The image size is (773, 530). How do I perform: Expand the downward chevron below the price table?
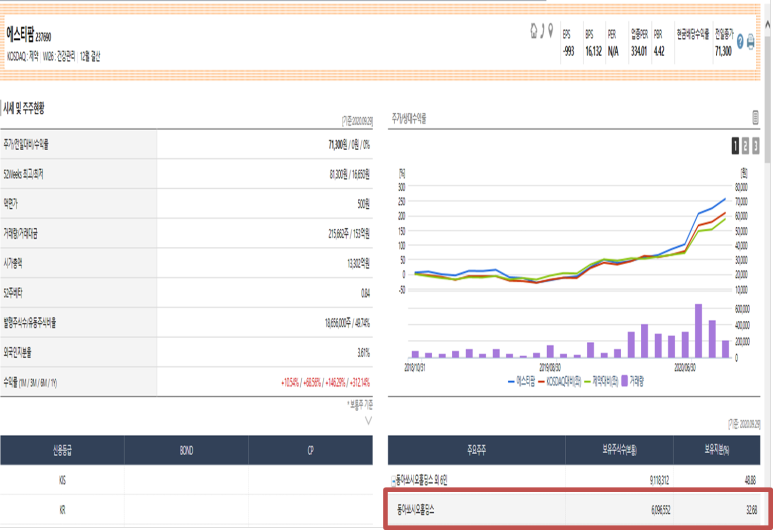[368, 421]
